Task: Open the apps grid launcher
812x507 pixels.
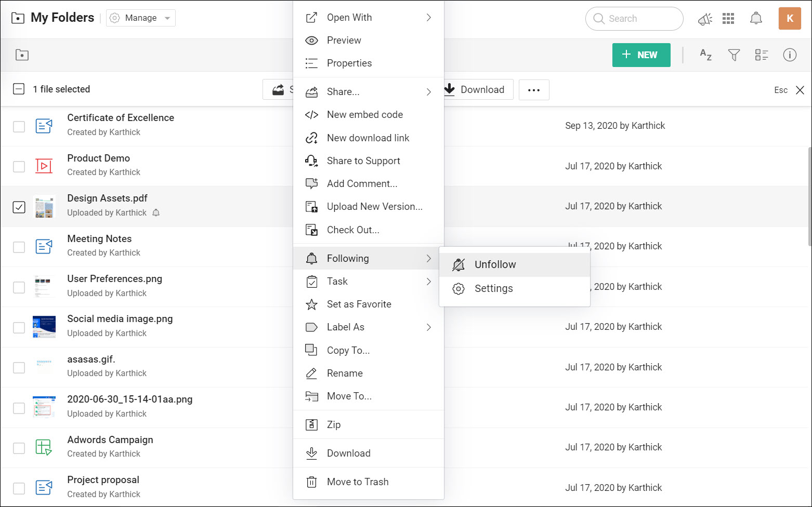Action: click(x=728, y=19)
